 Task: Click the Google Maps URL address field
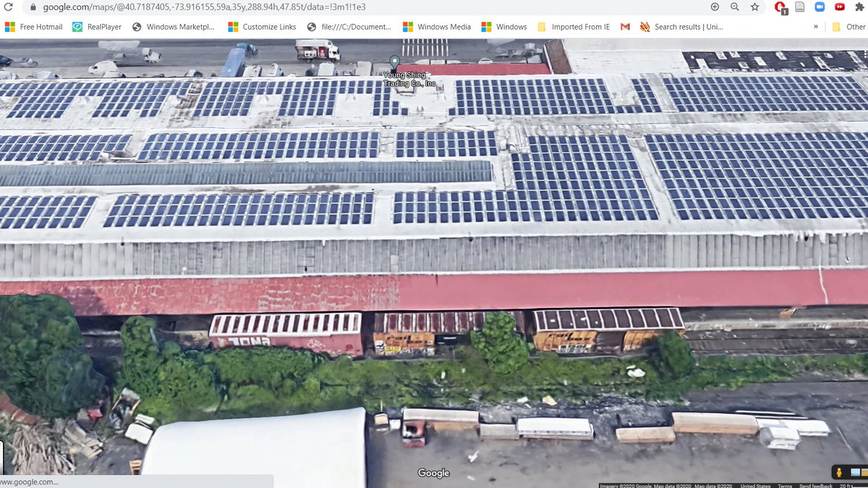(204, 7)
